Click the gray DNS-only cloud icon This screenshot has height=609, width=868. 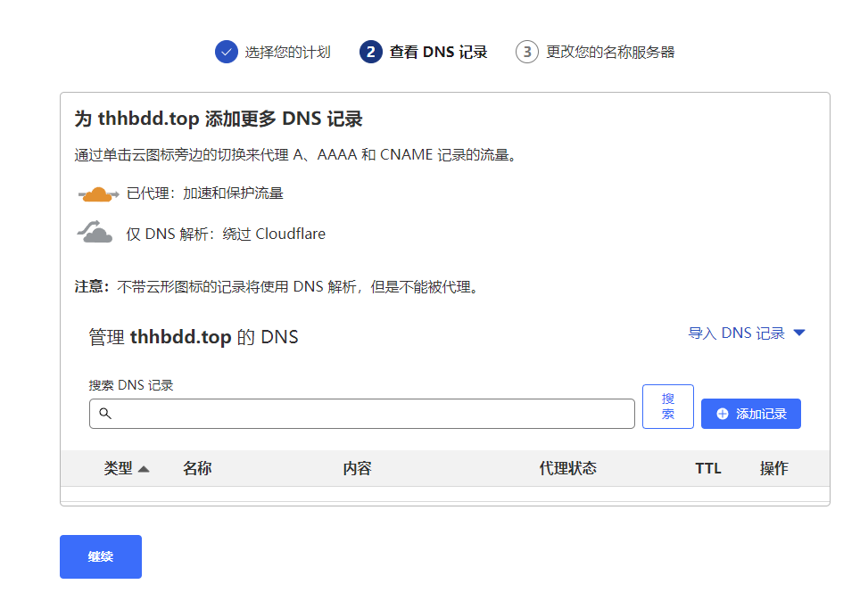tap(95, 234)
